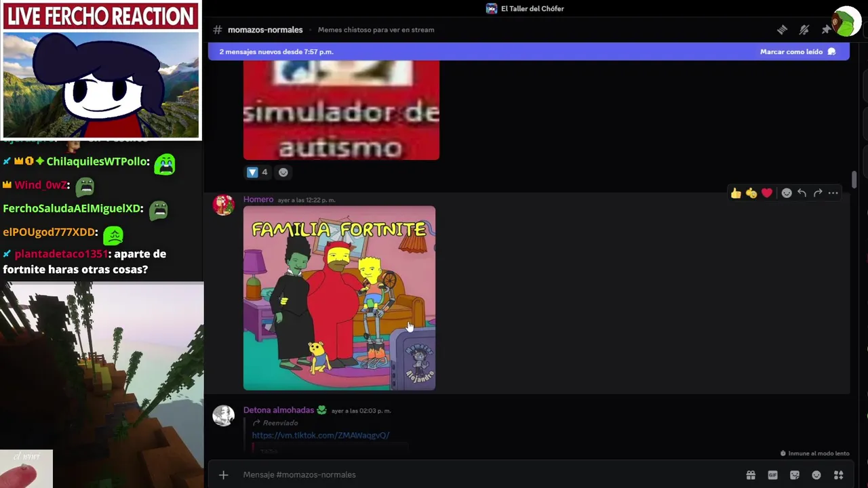Viewport: 868px width, 488px height.
Task: React with the thumbs-up-smiley emoji in hover bar
Action: click(751, 193)
